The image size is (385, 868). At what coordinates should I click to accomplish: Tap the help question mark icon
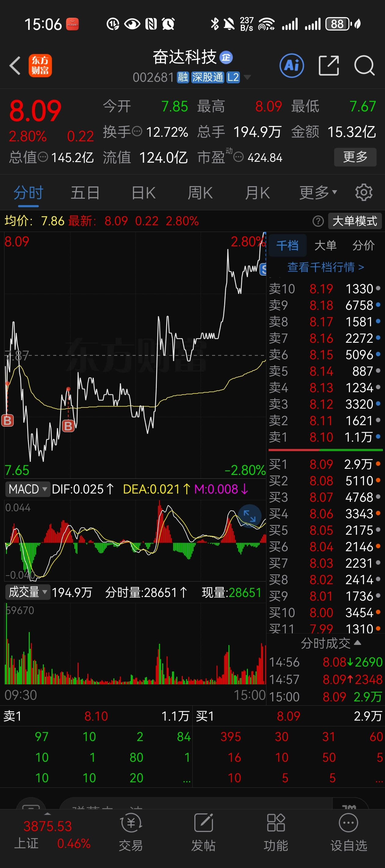pos(318,221)
